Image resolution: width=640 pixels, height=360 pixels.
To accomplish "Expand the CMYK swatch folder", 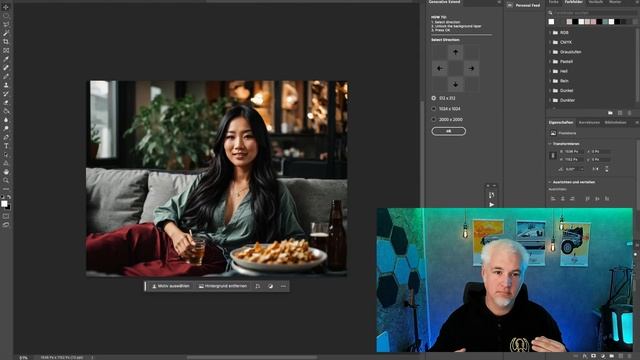I will [x=550, y=42].
